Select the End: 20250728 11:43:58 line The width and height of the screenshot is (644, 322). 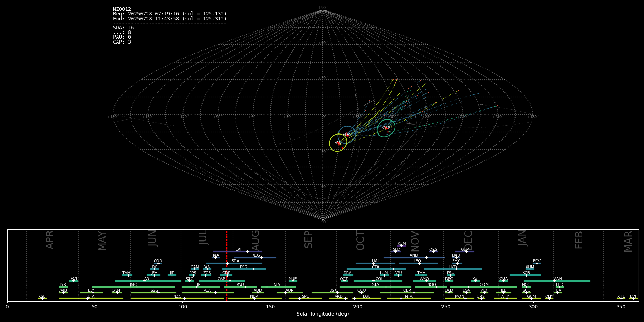170,19
